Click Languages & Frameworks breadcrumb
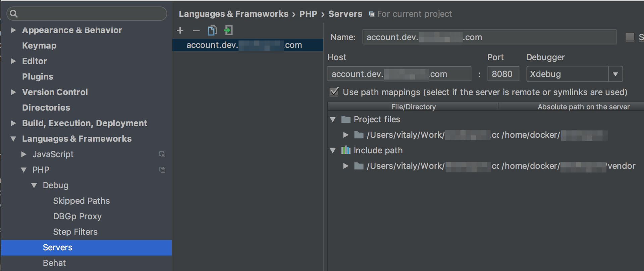The image size is (644, 271). tap(233, 14)
